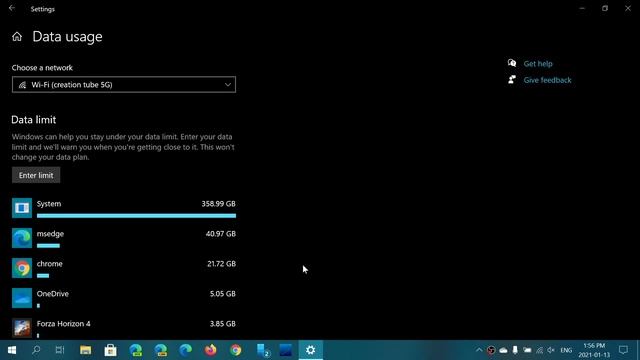640x360 pixels.
Task: Select the msedge usage label
Action: (x=50, y=234)
